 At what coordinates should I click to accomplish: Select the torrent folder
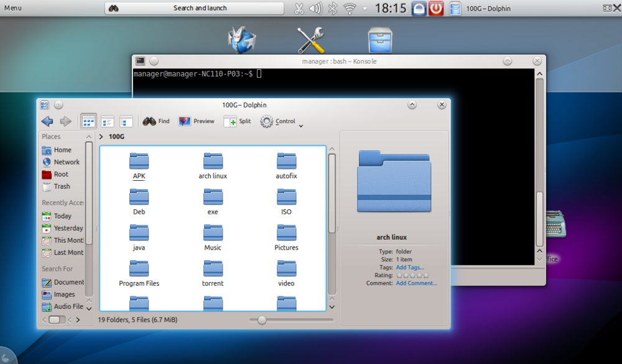pyautogui.click(x=213, y=273)
